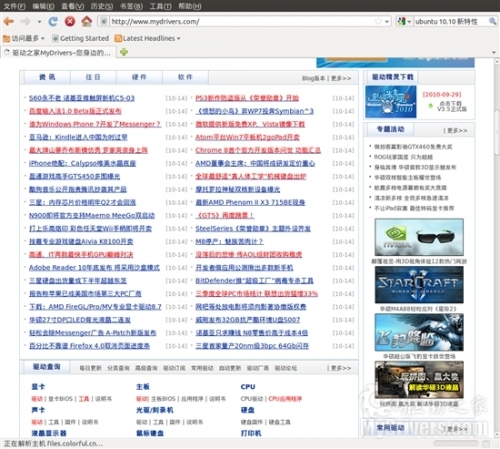This screenshot has height=449, width=500.
Task: Open the 每日更新 driver link
Action: pyautogui.click(x=90, y=368)
